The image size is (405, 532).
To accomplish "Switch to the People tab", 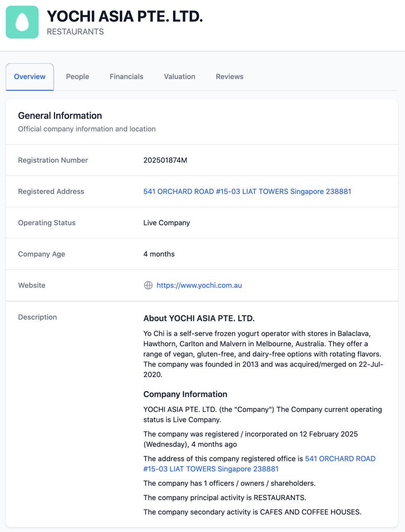I will click(77, 76).
